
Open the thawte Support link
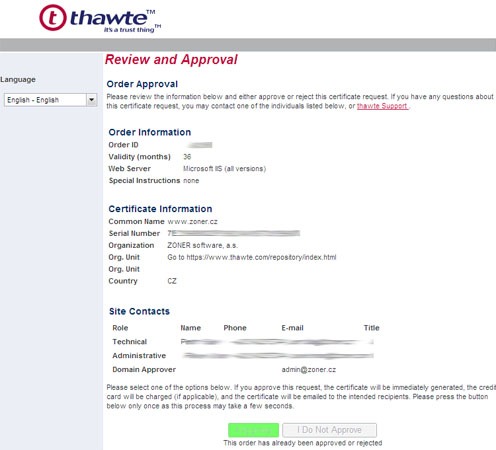click(382, 106)
